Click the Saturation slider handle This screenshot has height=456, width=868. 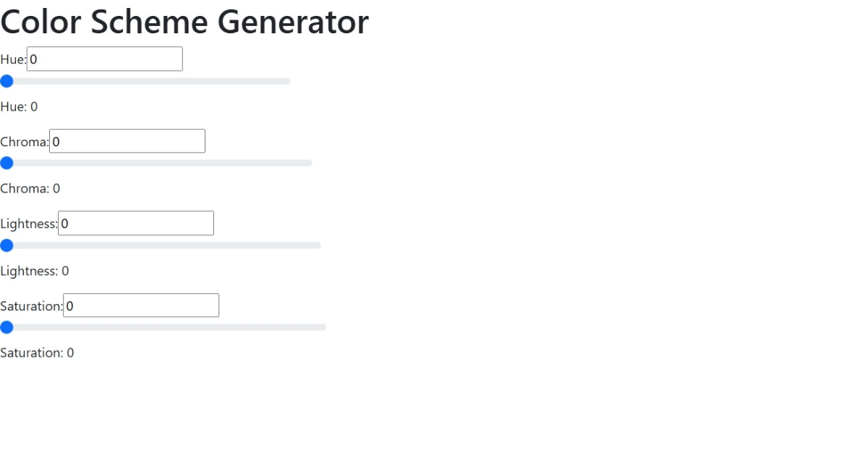(x=7, y=327)
